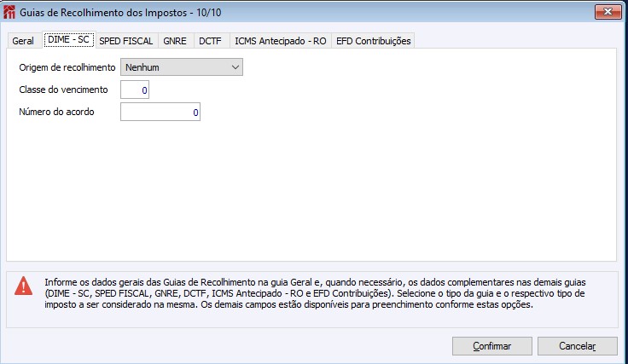628x364 pixels.
Task: Focus the Número do acordo input
Action: point(160,112)
